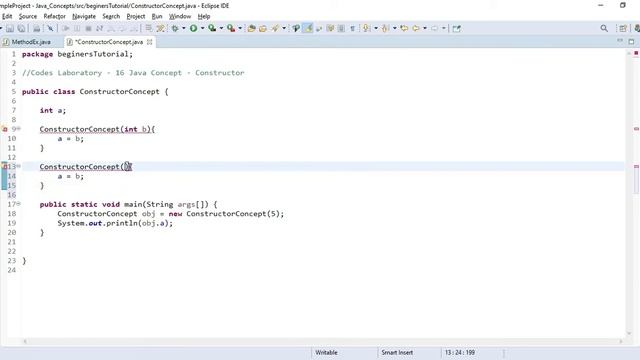Close the ConstructorConcept.java tab
640x360 pixels.
[x=150, y=42]
